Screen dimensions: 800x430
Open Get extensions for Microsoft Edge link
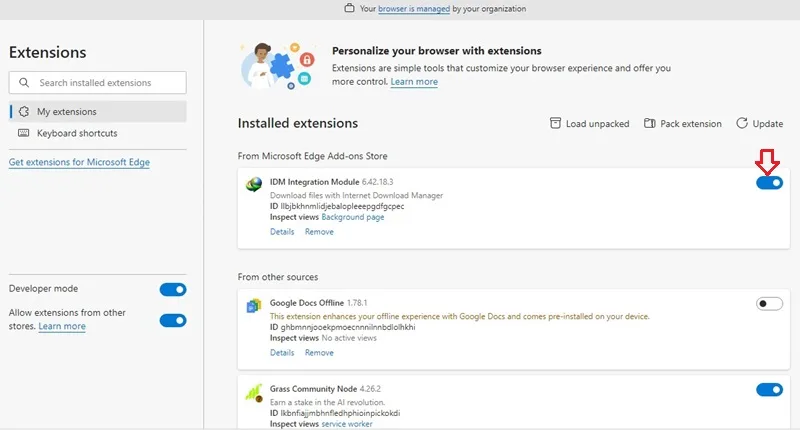[x=79, y=162]
